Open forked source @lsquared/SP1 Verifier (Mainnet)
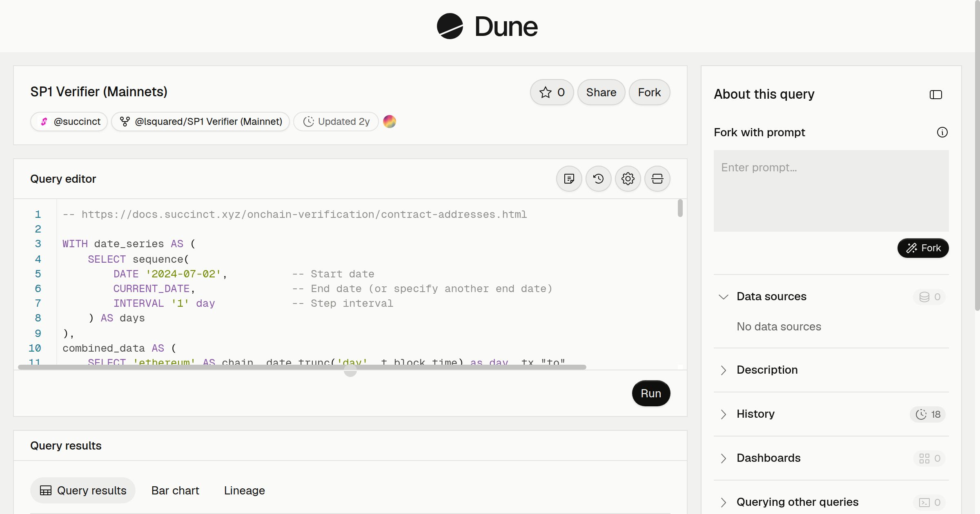The height and width of the screenshot is (514, 980). (200, 122)
